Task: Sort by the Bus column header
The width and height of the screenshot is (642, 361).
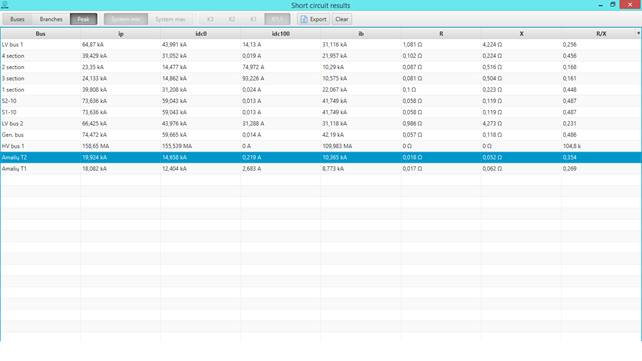Action: click(41, 34)
